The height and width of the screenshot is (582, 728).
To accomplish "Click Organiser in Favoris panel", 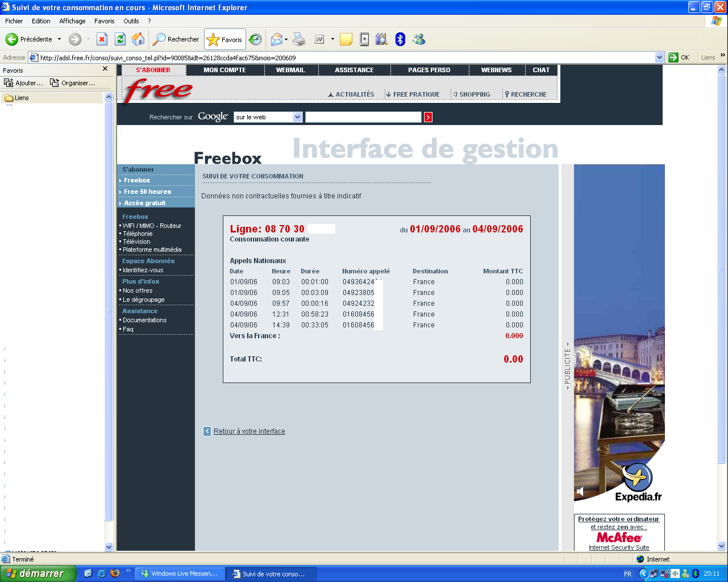I will tap(73, 83).
